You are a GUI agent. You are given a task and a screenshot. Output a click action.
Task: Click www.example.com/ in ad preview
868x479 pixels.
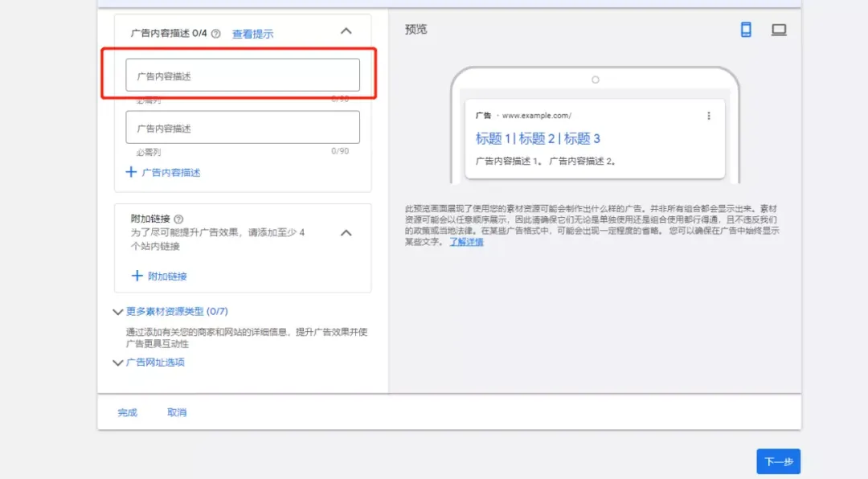536,116
